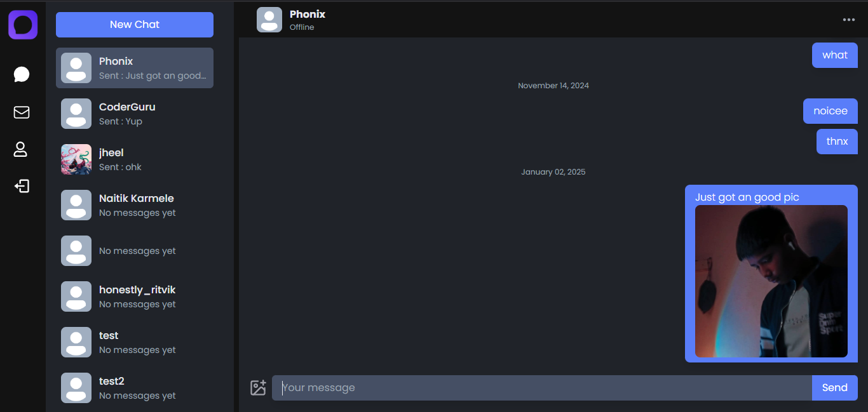Select the test2 conversation
Viewport: 868px width, 412px height.
135,388
